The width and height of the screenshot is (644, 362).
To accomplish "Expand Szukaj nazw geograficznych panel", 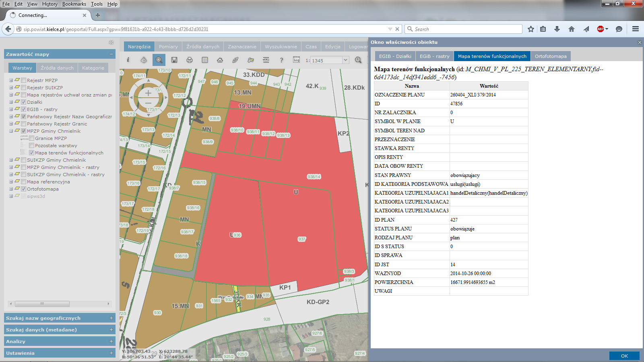I will [60, 318].
